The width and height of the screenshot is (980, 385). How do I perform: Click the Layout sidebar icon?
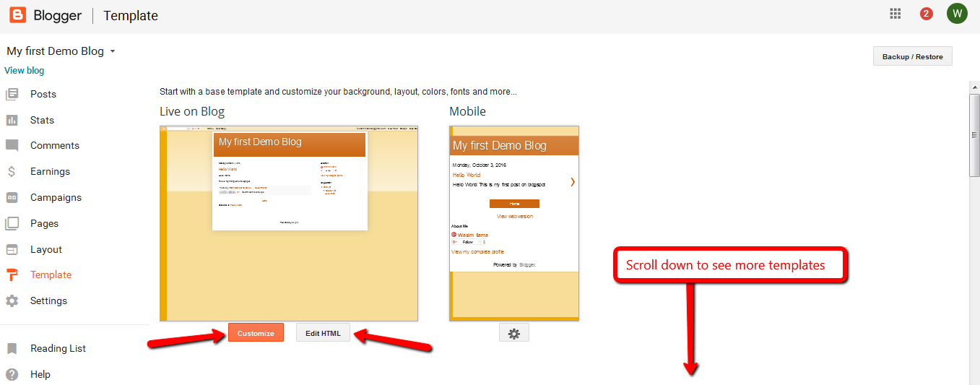click(12, 249)
